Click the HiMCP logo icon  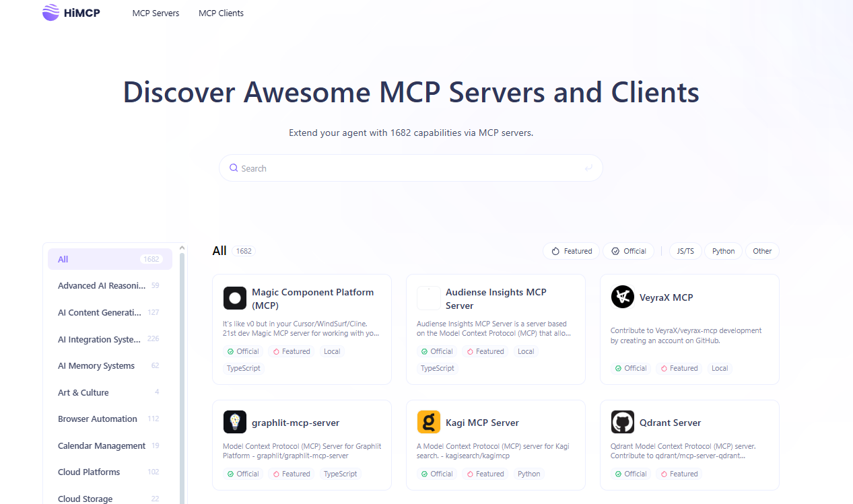pos(50,12)
